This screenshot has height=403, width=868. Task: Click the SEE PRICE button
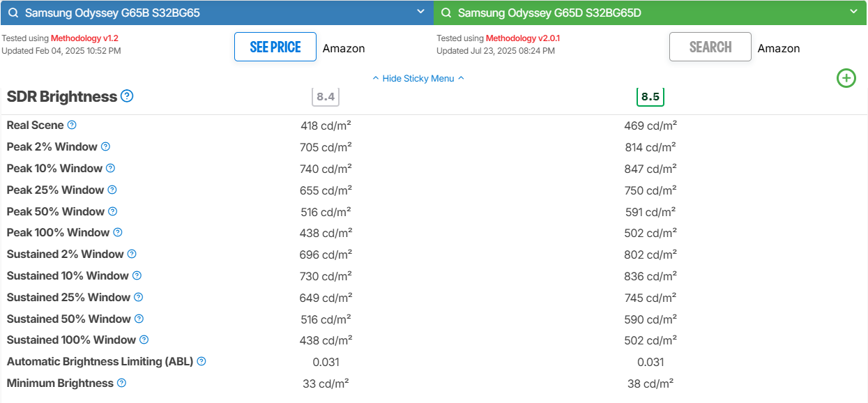coord(275,47)
